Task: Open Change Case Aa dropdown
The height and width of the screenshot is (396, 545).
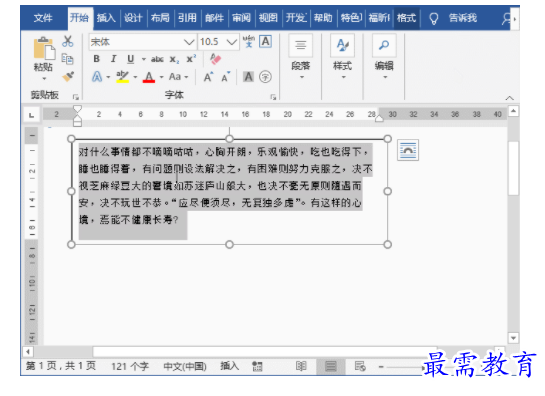Action: 178,76
